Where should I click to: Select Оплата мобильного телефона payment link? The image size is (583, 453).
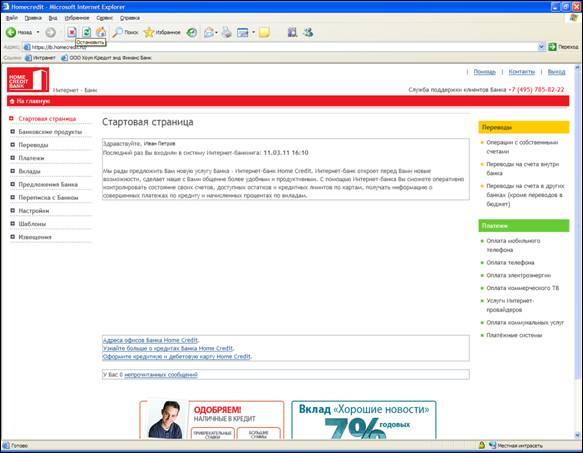pyautogui.click(x=513, y=245)
